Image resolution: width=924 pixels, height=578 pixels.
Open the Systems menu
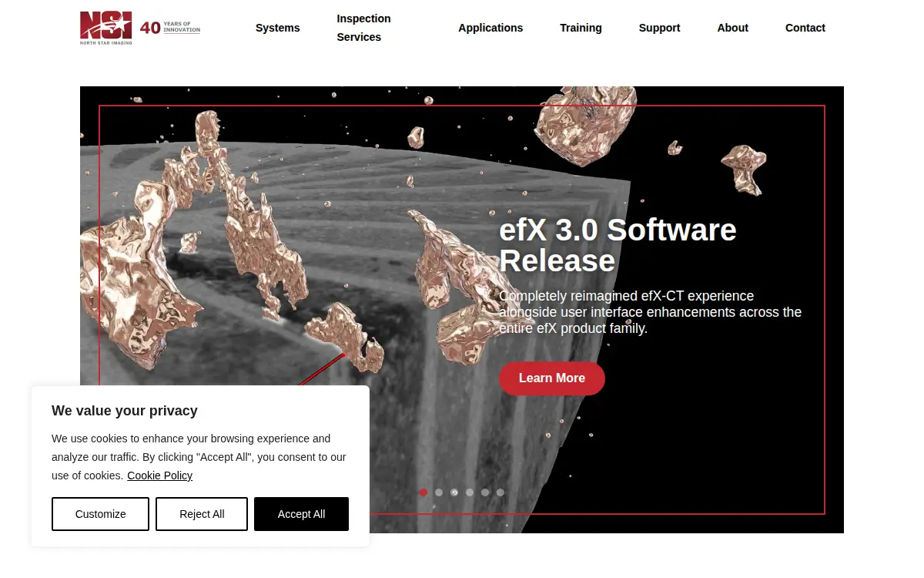tap(278, 28)
